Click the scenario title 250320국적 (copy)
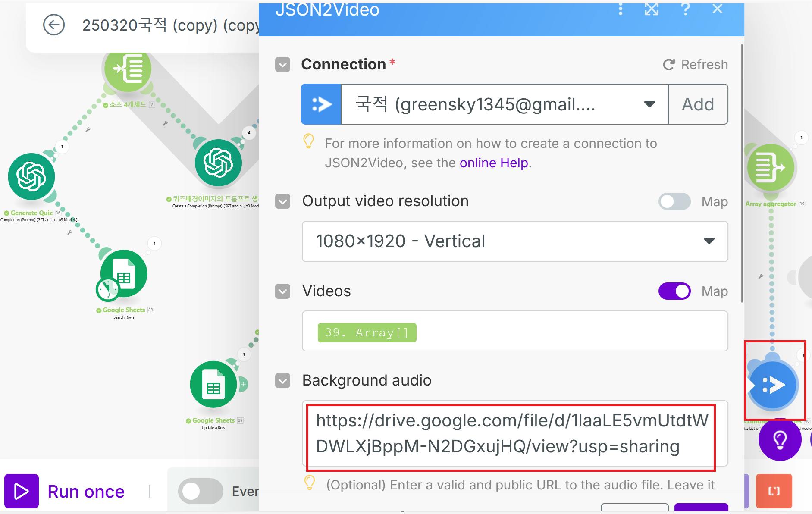The width and height of the screenshot is (812, 514). tap(170, 25)
